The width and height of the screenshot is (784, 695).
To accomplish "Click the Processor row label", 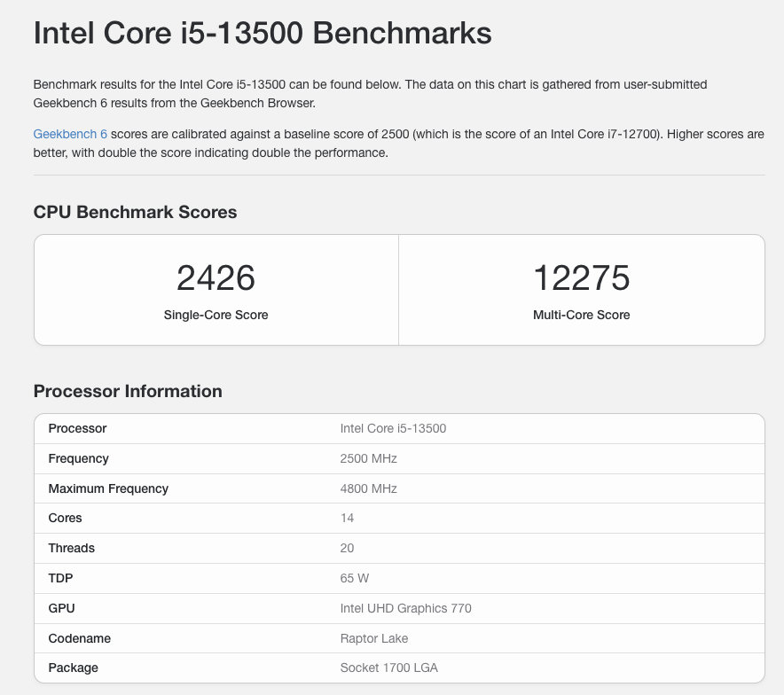I will pyautogui.click(x=77, y=428).
